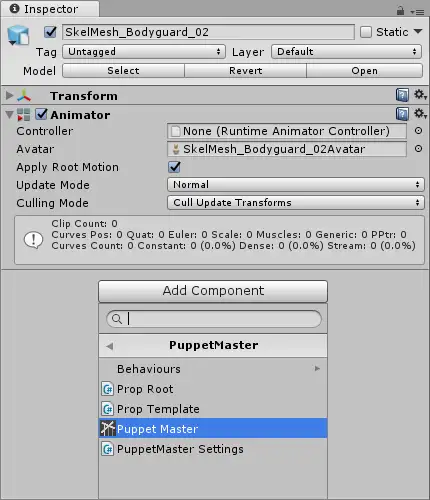This screenshot has width=430, height=500.
Task: Click the Controller object picker circle
Action: [418, 131]
